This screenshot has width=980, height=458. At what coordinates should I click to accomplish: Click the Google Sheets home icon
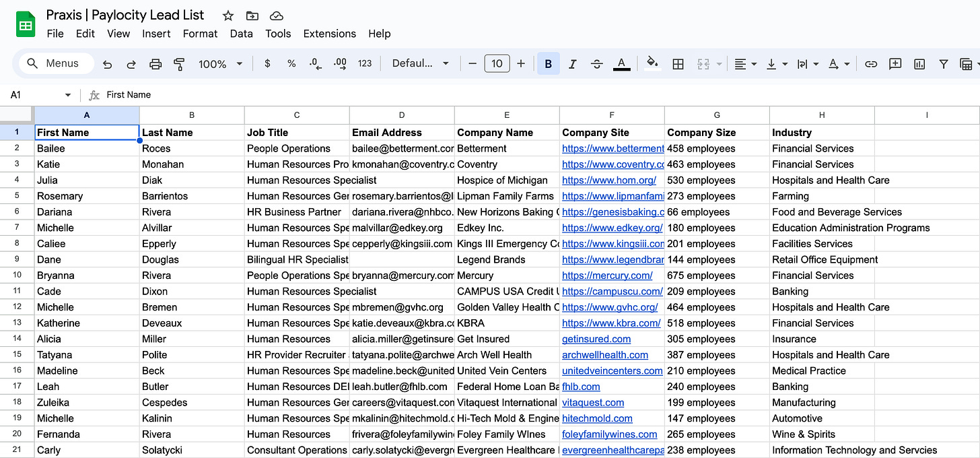click(x=26, y=26)
